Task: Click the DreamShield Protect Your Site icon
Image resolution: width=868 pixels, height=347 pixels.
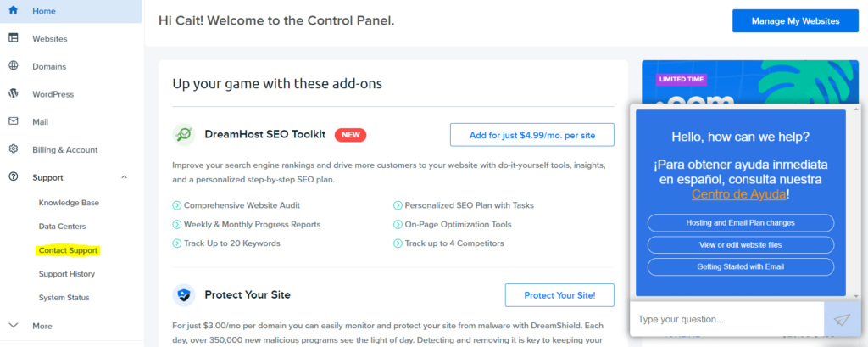Action: (x=184, y=295)
